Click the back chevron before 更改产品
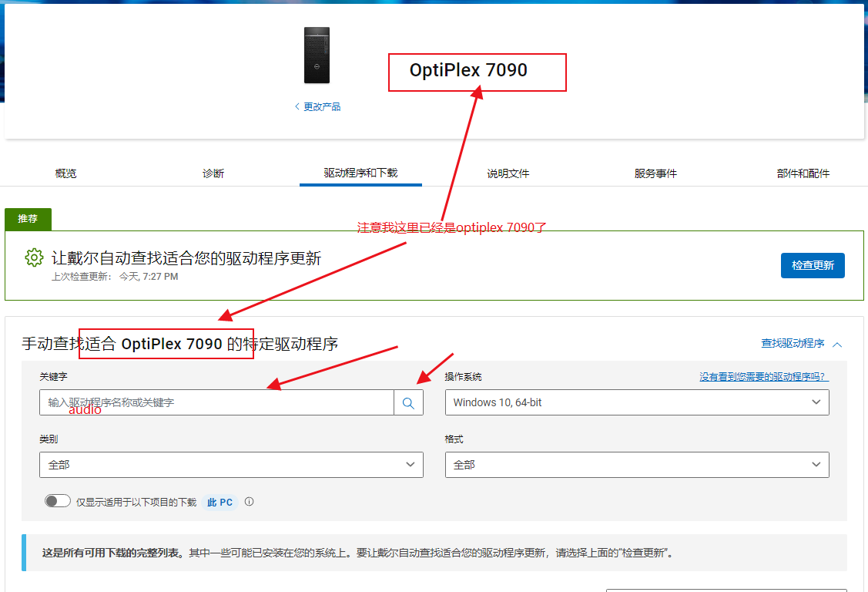Image resolution: width=868 pixels, height=592 pixels. pos(297,106)
